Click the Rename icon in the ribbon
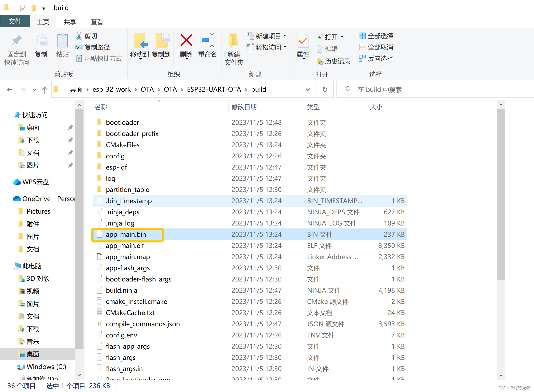Image resolution: width=534 pixels, height=392 pixels. pos(208,40)
